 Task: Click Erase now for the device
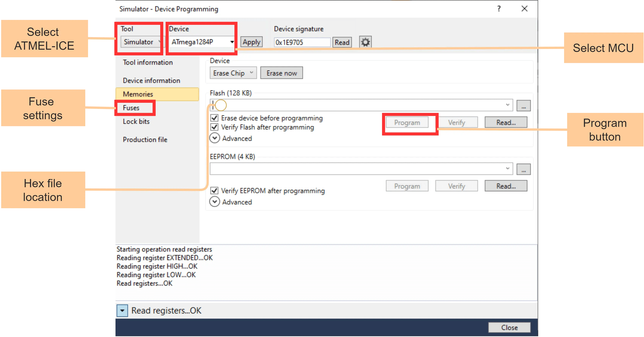coord(281,73)
